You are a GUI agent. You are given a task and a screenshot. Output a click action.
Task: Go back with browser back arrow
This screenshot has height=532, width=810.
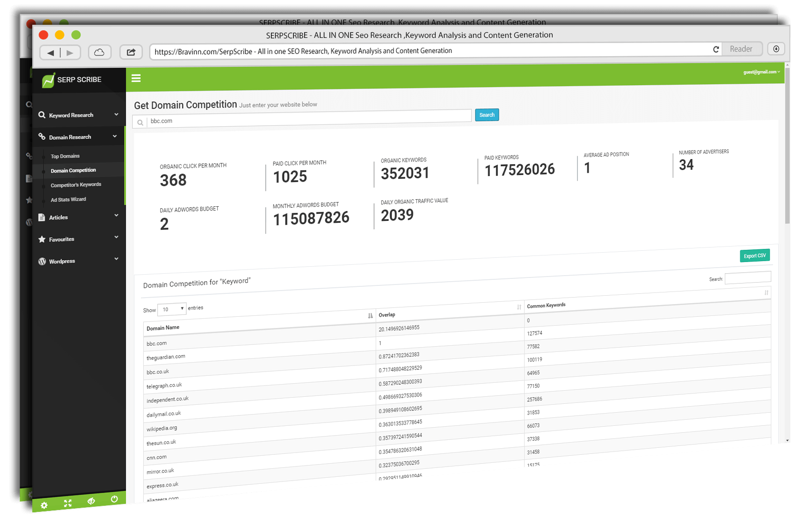point(51,53)
